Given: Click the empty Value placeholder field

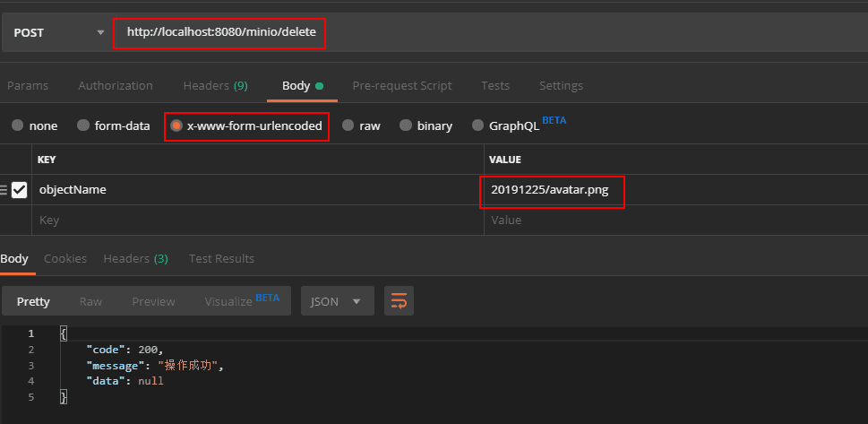Looking at the screenshot, I should coord(676,220).
